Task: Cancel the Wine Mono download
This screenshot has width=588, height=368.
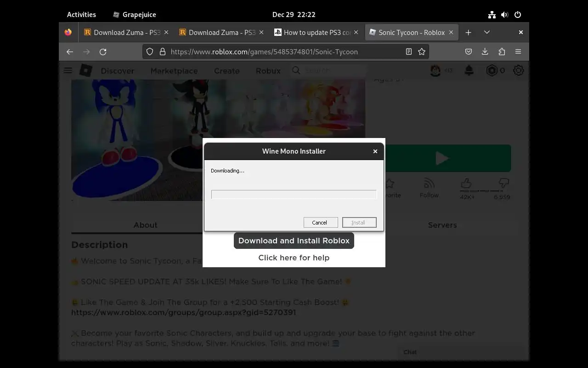Action: [321, 223]
